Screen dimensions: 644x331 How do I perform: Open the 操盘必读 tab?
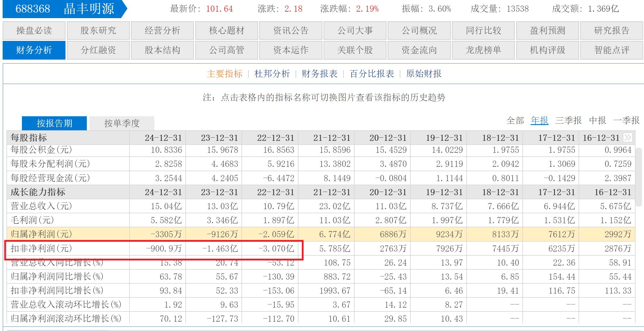point(34,30)
